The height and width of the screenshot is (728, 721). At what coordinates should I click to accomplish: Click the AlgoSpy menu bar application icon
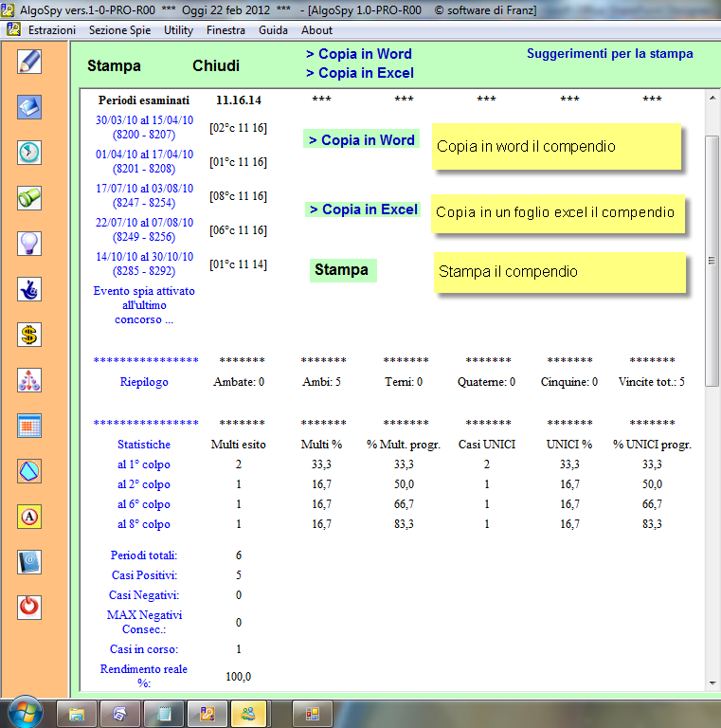(x=13, y=29)
